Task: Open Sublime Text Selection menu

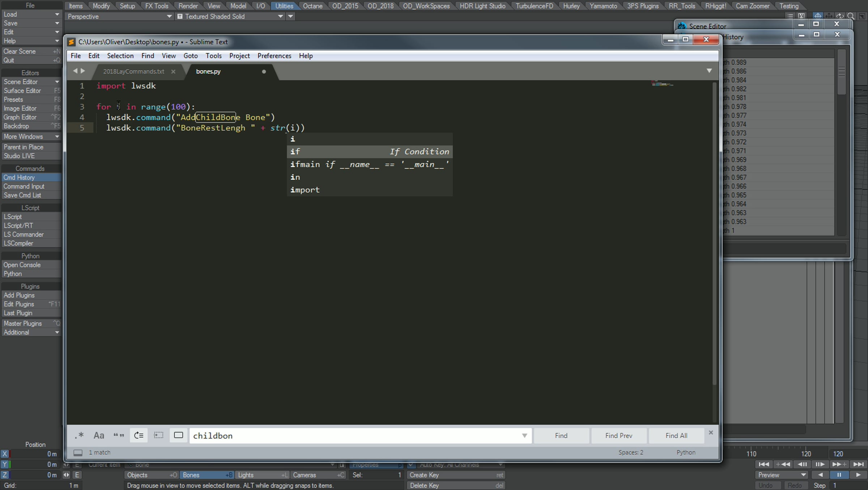Action: [x=120, y=56]
